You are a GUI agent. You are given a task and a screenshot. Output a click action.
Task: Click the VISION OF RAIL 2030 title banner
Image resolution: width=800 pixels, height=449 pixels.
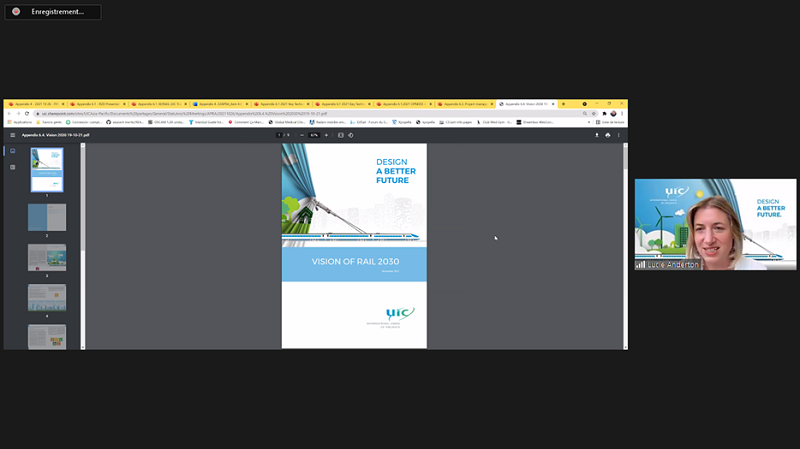pyautogui.click(x=355, y=264)
